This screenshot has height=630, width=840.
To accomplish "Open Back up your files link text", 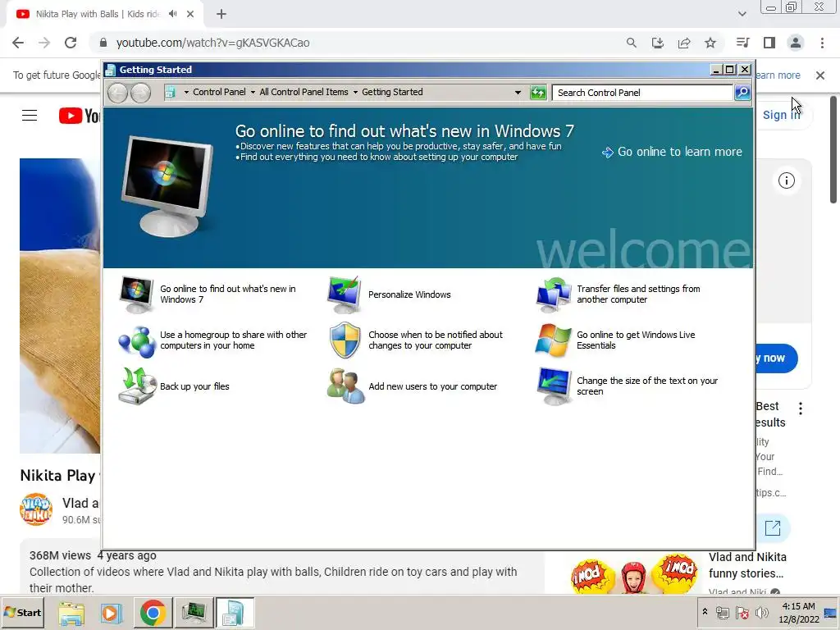I will (194, 386).
